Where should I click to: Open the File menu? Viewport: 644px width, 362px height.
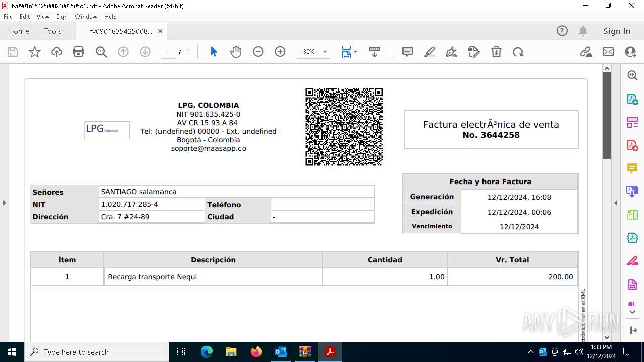pyautogui.click(x=8, y=17)
